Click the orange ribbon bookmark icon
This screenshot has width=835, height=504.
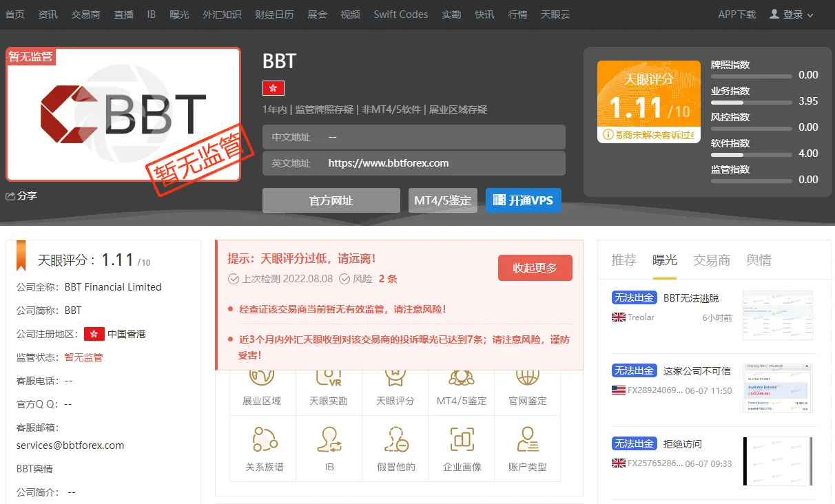click(x=21, y=256)
